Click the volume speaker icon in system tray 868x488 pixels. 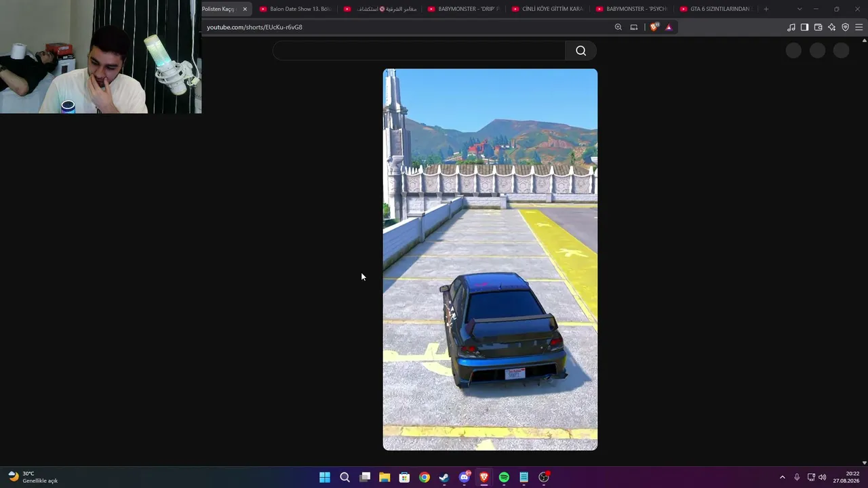(x=823, y=477)
